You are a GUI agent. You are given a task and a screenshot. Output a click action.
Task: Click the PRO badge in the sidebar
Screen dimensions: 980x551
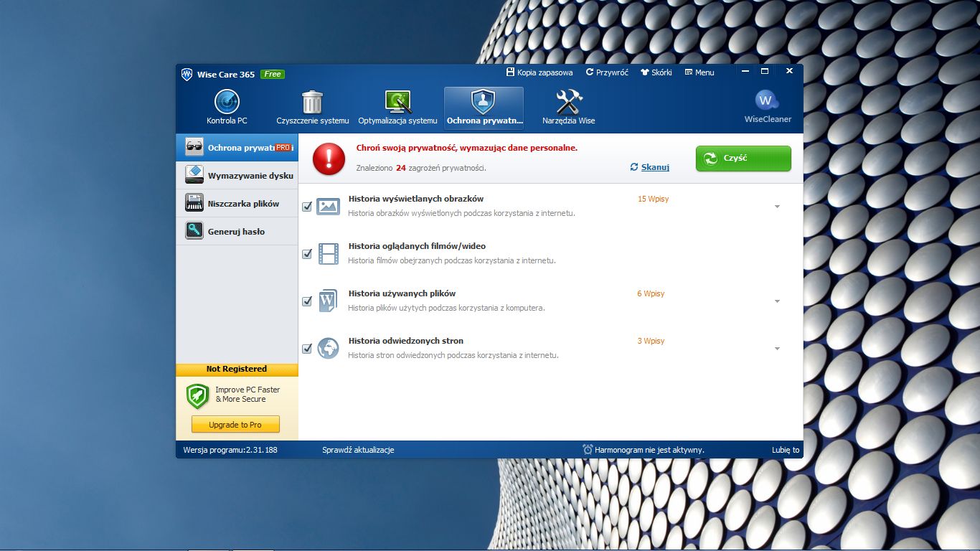click(283, 147)
